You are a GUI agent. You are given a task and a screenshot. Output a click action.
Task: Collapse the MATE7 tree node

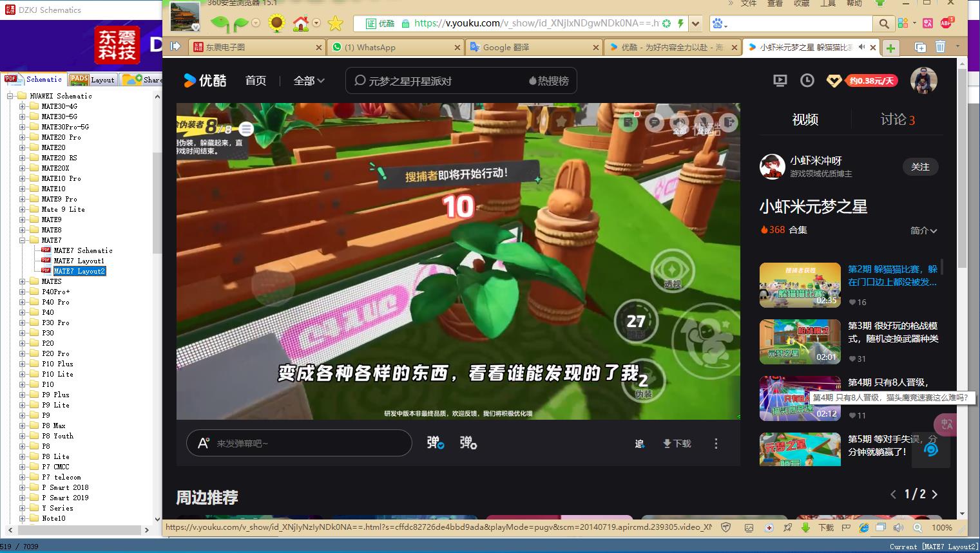coord(22,240)
